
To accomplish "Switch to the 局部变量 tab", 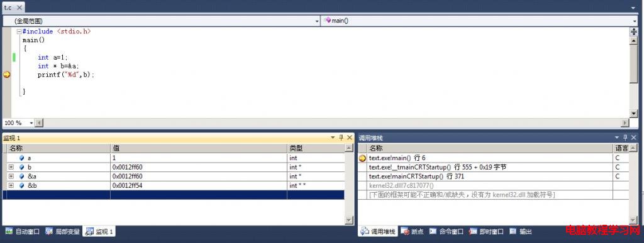I will (x=62, y=232).
